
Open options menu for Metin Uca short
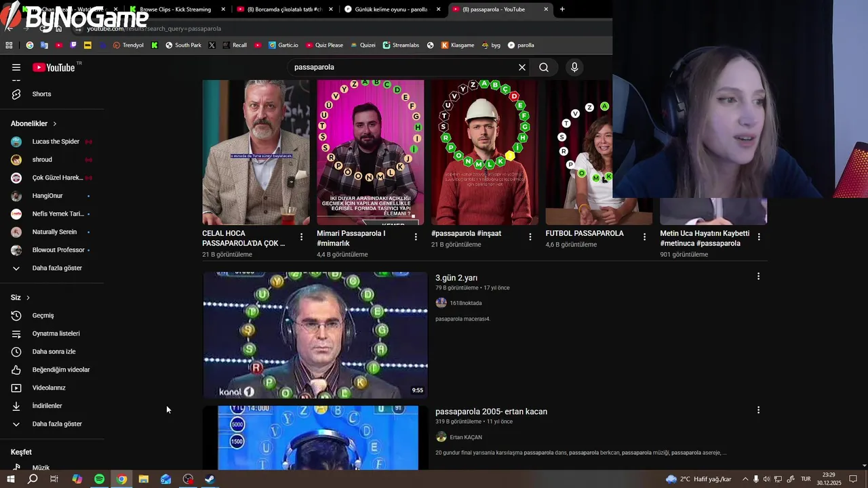[x=759, y=237]
